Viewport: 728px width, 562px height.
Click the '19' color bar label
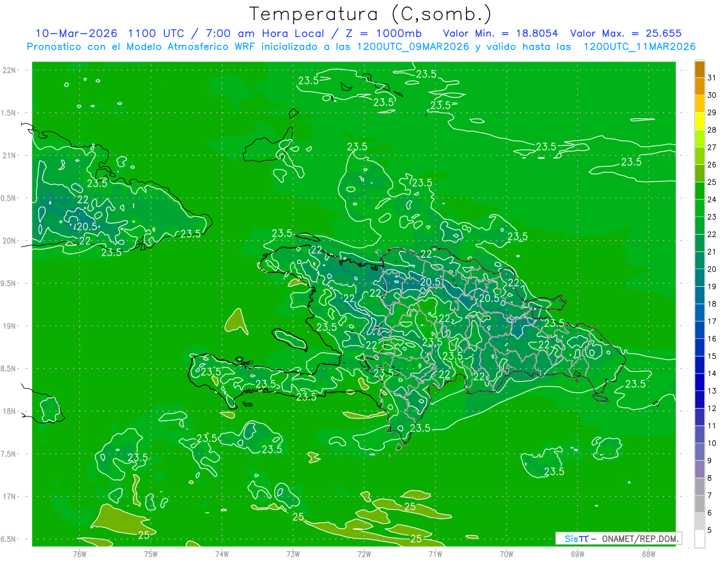[712, 287]
